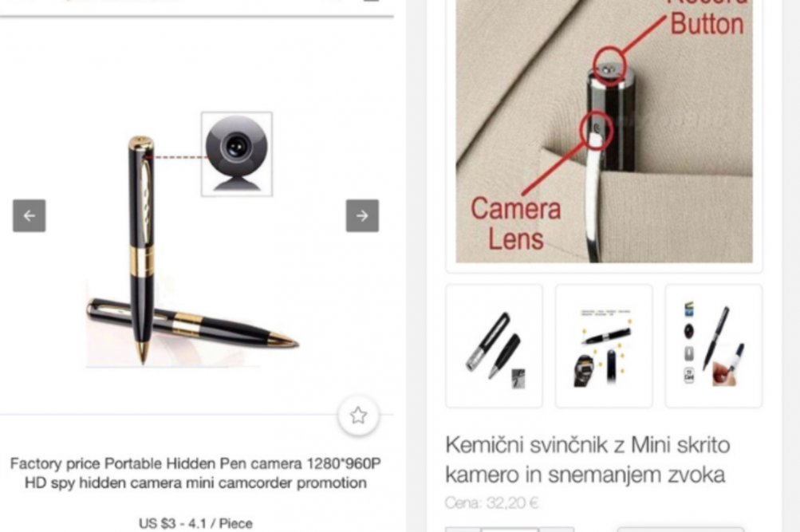This screenshot has width=800, height=532.
Task: Tap the Cena: 32,20 € price text
Action: click(x=492, y=503)
